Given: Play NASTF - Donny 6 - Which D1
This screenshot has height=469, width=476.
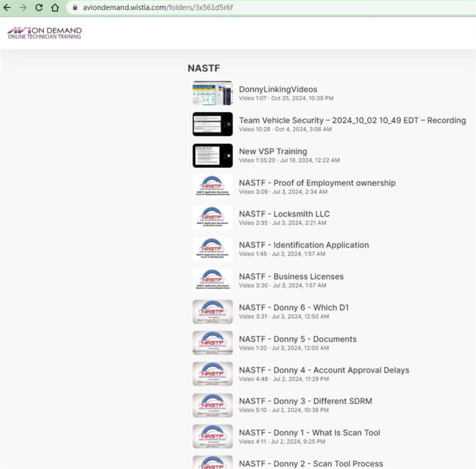Looking at the screenshot, I should tap(293, 307).
